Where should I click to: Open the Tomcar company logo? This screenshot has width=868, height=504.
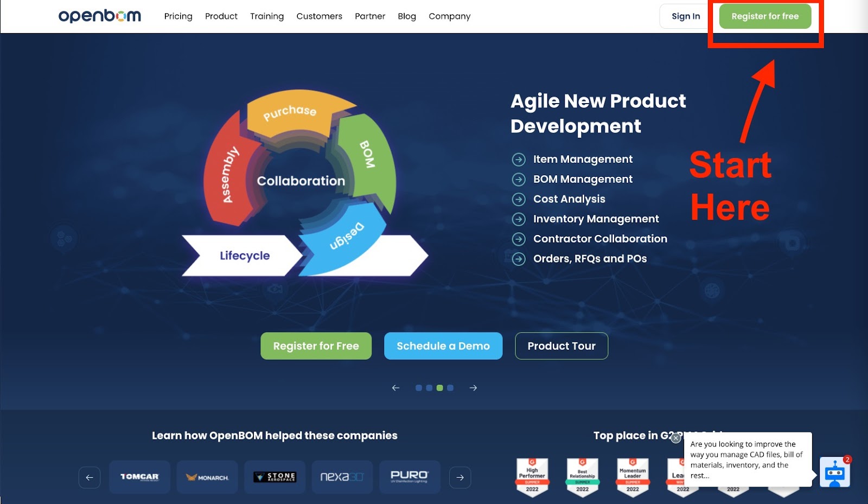pyautogui.click(x=139, y=477)
